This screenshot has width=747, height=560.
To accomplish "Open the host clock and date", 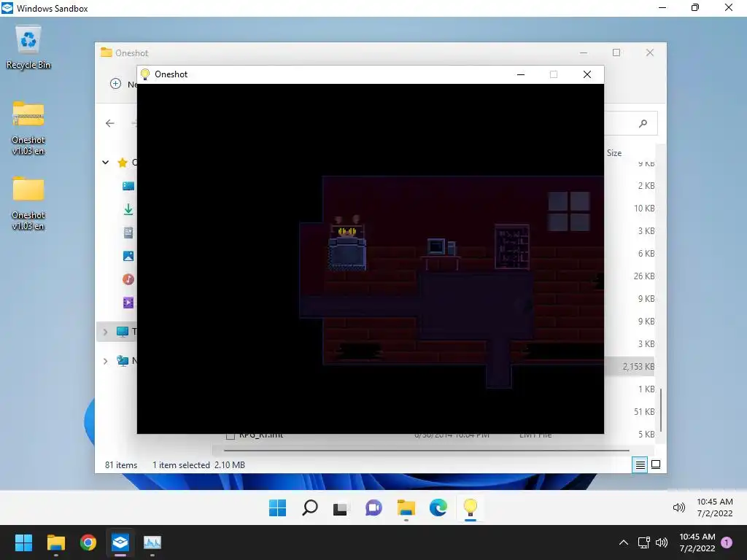I will 697,542.
